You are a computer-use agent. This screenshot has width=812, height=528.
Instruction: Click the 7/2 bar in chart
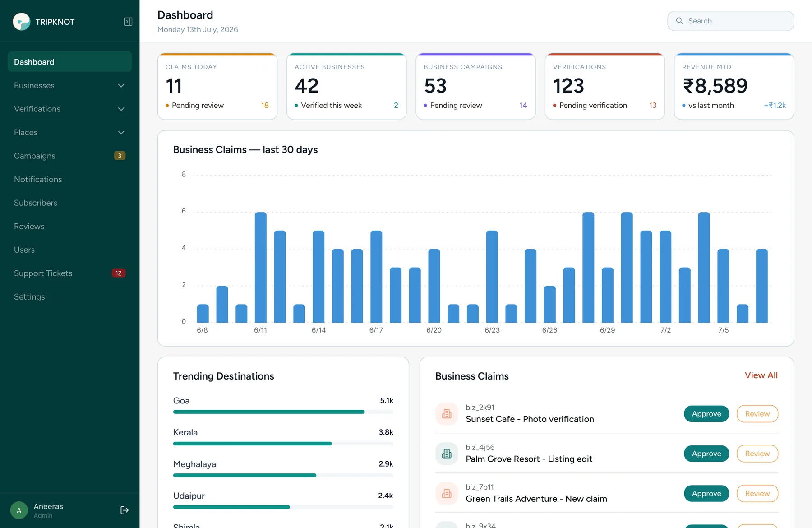[665, 277]
